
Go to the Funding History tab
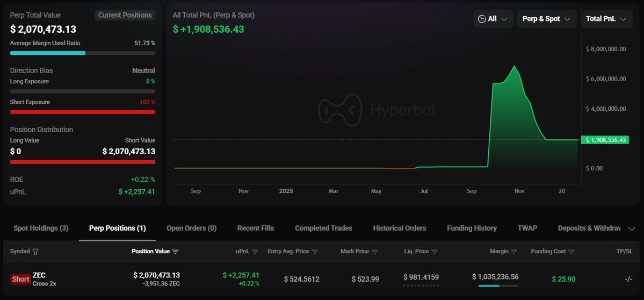tap(472, 228)
